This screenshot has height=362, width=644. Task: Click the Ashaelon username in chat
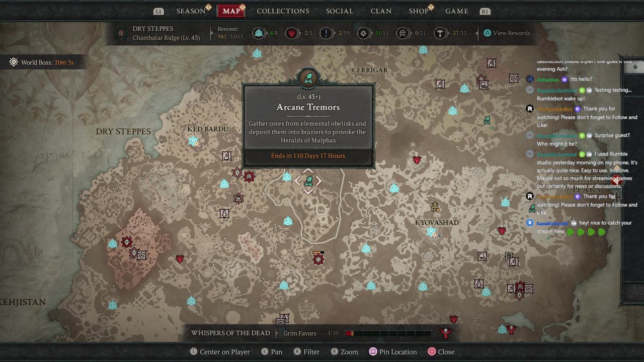pos(548,79)
